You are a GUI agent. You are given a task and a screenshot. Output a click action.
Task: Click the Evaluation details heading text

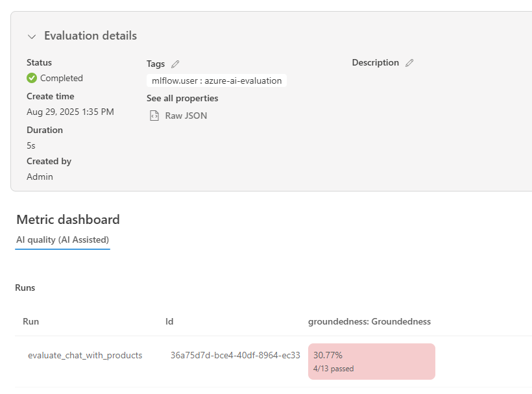pos(90,36)
